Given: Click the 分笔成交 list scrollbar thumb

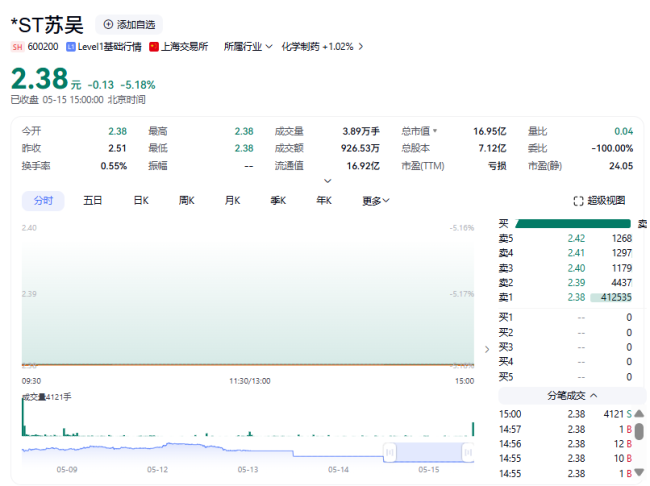Looking at the screenshot, I should (x=639, y=433).
